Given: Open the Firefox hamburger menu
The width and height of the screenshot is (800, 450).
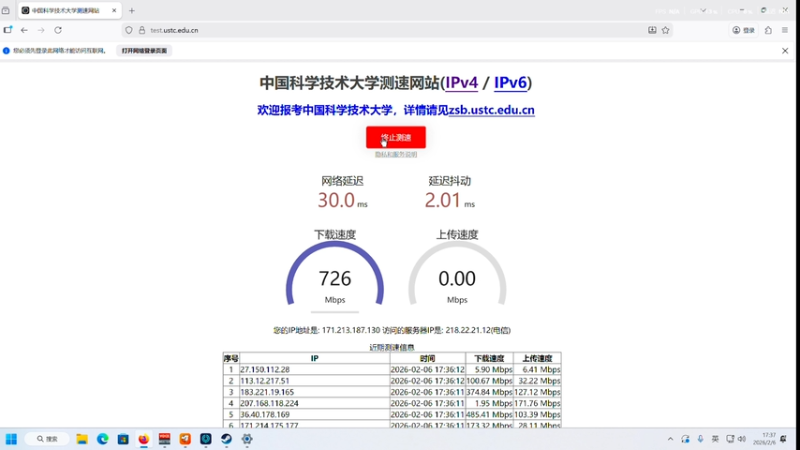Looking at the screenshot, I should [785, 30].
